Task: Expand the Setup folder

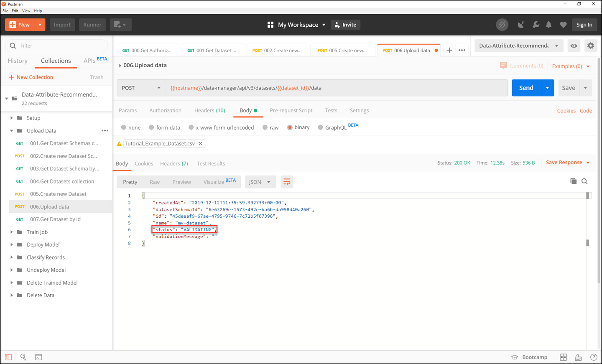Action: point(12,118)
